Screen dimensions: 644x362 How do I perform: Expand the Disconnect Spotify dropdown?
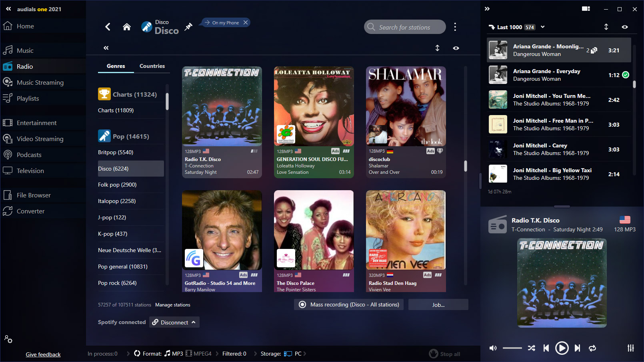[194, 322]
